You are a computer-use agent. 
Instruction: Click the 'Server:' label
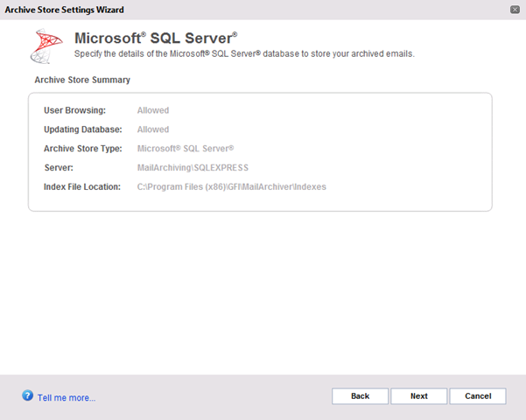[x=59, y=167]
